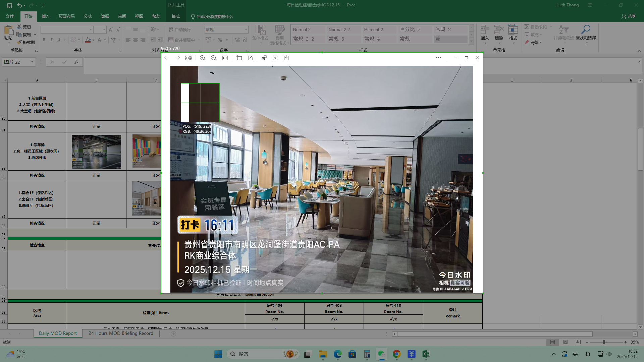
Task: Show thumbnail grid view in viewer
Action: (189, 58)
